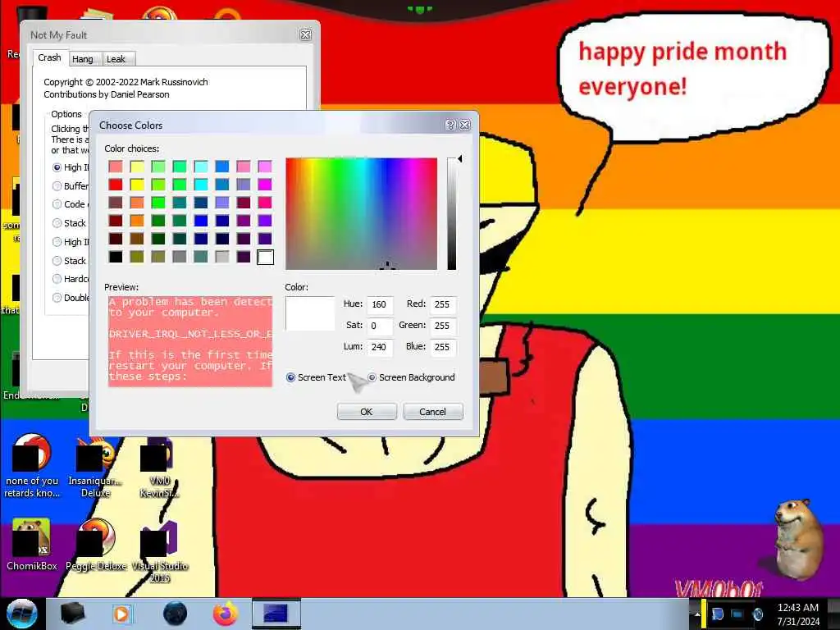Close the Choose Colors dialog
Image resolution: width=840 pixels, height=630 pixels.
[x=465, y=125]
